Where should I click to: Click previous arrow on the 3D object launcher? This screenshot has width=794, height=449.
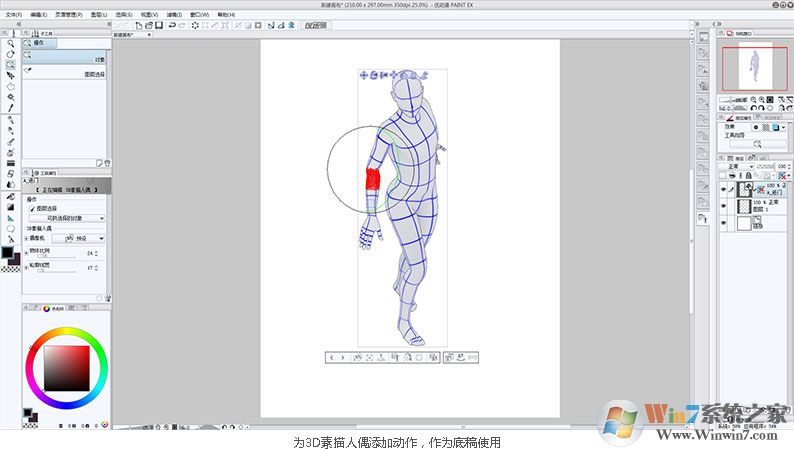coord(332,357)
